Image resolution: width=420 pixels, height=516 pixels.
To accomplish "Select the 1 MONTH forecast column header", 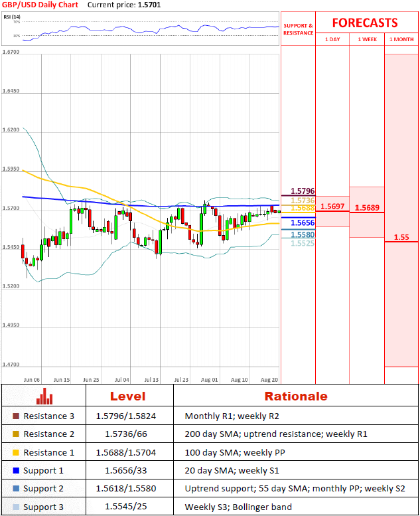I will tap(401, 40).
